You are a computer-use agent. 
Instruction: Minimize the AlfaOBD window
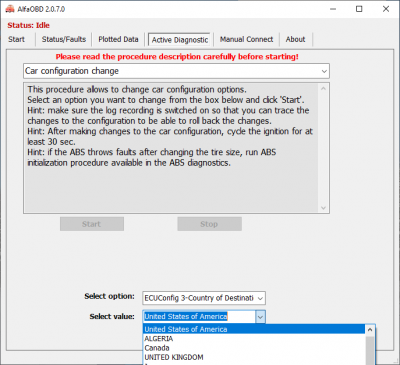333,9
